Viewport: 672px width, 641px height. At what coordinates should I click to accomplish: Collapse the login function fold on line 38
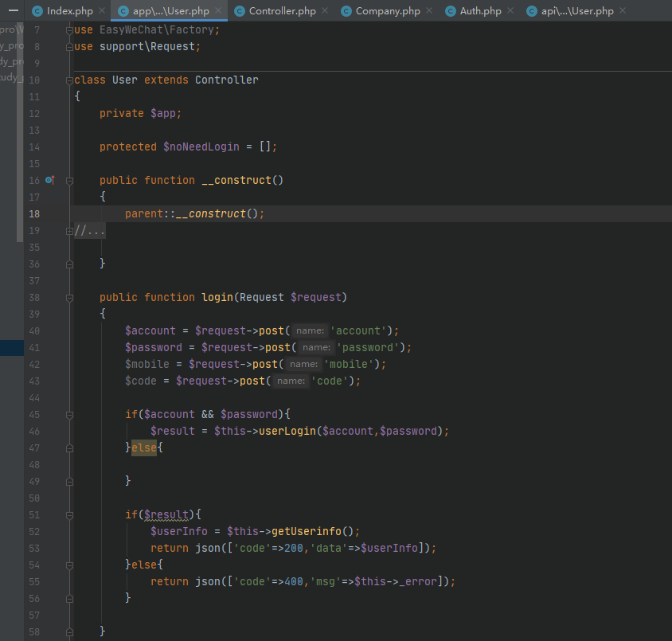pyautogui.click(x=69, y=298)
